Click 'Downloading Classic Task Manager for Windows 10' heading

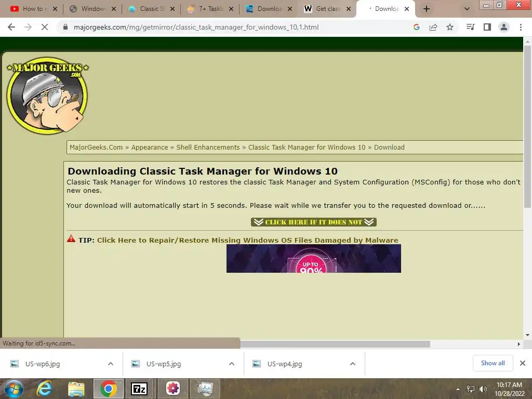pyautogui.click(x=203, y=171)
